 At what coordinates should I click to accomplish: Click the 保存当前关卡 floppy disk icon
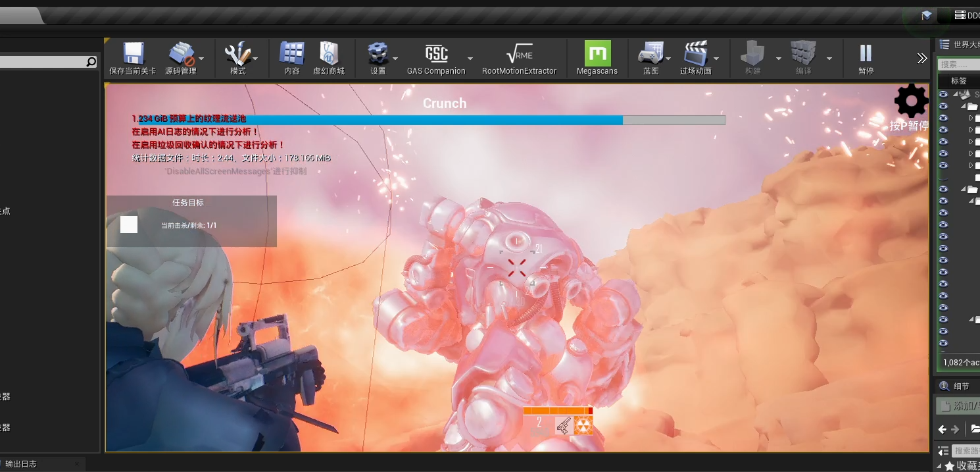134,53
